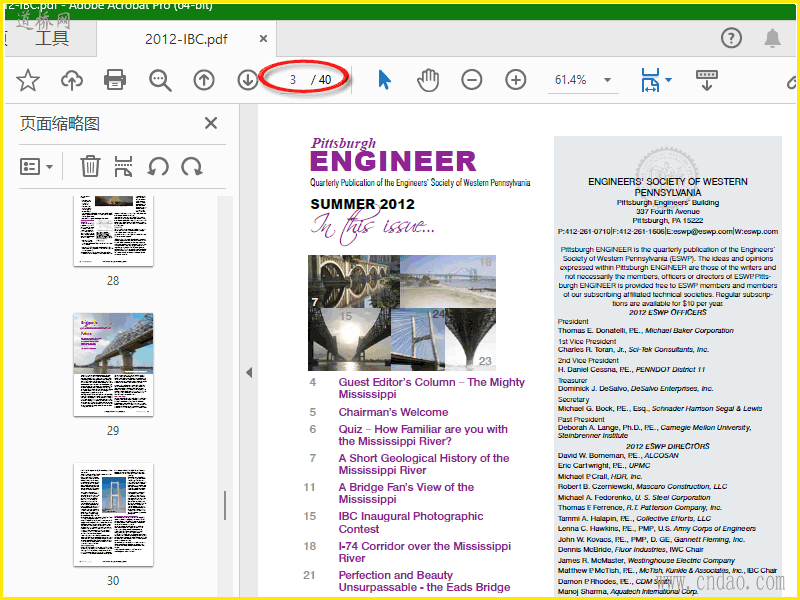800x600 pixels.
Task: Click the bookmark star icon
Action: 28,80
